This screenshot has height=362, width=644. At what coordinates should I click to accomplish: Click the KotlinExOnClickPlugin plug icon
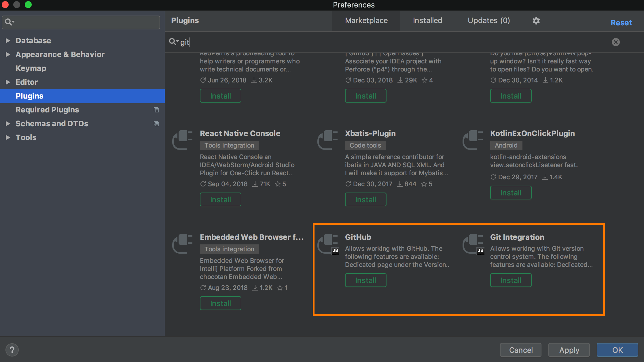tap(473, 140)
